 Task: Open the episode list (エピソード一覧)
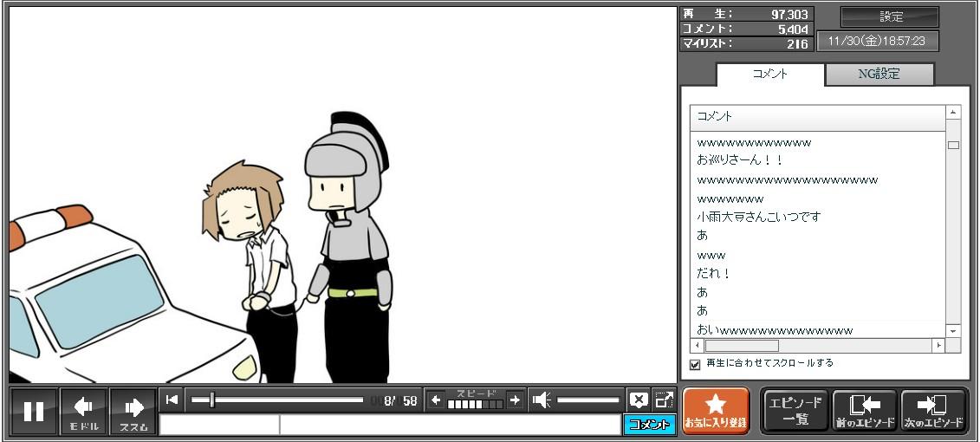tap(795, 411)
